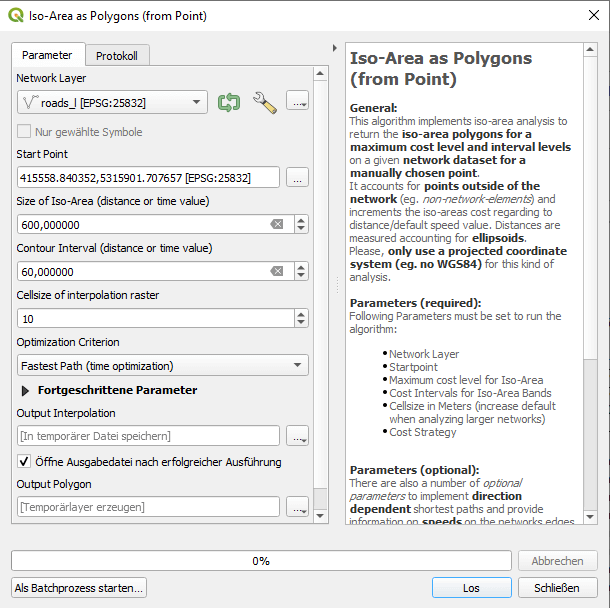
Task: Expand Fortgeschrittene Parameter section
Action: (x=26, y=391)
